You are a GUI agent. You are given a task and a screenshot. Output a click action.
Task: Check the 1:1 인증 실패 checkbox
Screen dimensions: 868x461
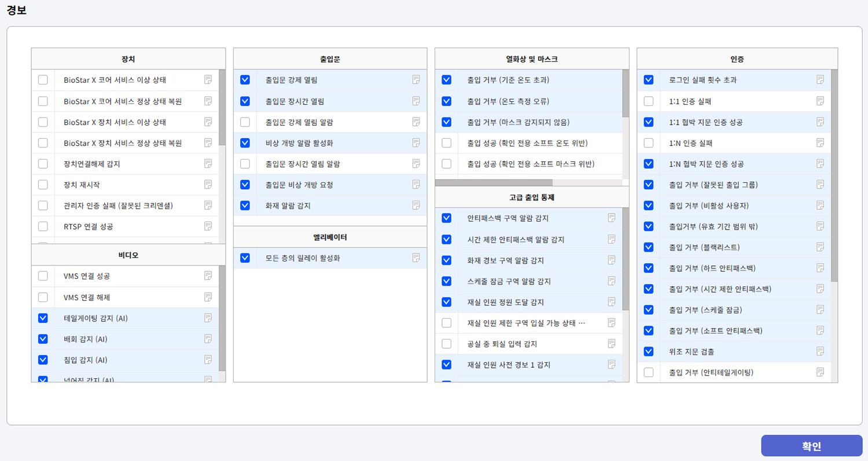pyautogui.click(x=649, y=101)
